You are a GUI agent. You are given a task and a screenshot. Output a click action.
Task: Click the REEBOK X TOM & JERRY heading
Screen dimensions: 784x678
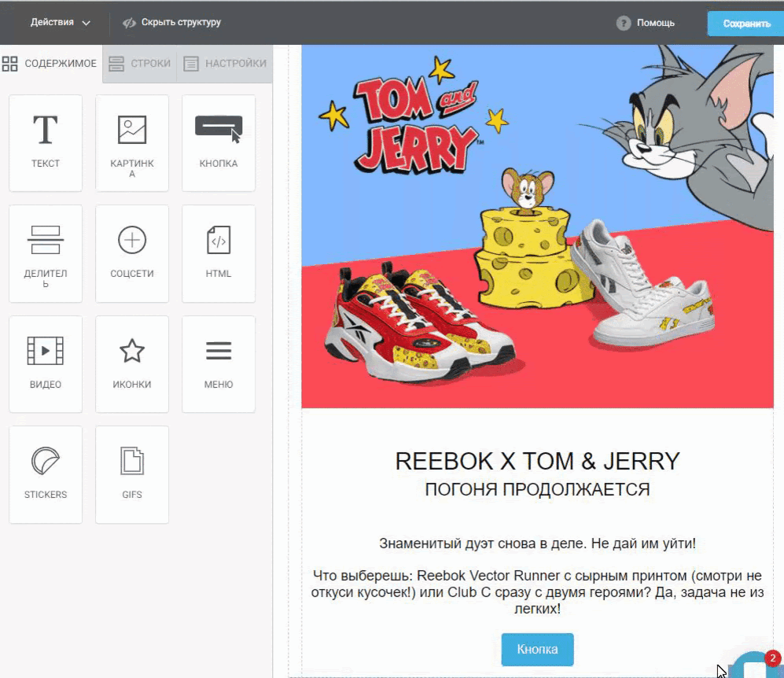pos(538,461)
